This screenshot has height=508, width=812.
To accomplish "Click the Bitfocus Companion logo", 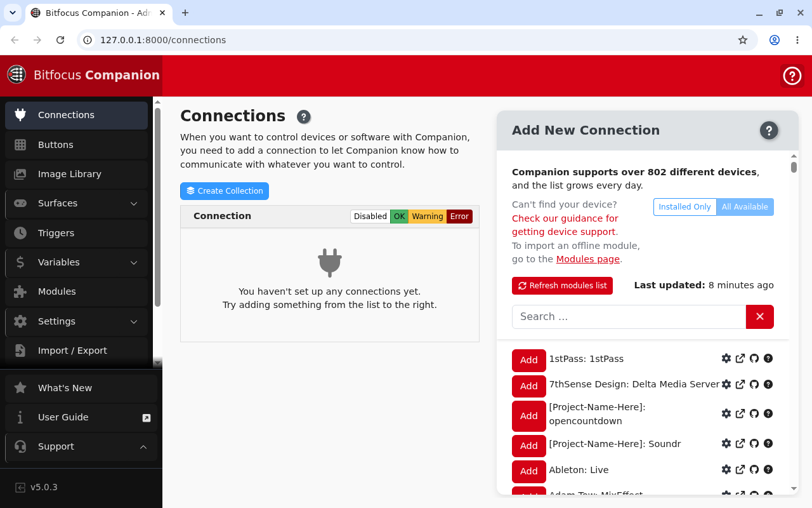I will pos(16,75).
